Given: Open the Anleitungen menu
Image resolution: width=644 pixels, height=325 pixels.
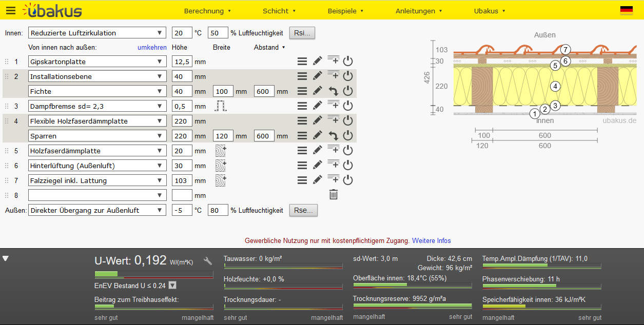Looking at the screenshot, I should [x=419, y=11].
